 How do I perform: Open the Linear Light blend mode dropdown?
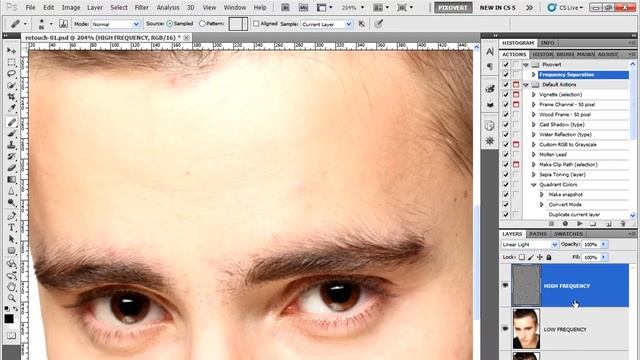tap(529, 244)
